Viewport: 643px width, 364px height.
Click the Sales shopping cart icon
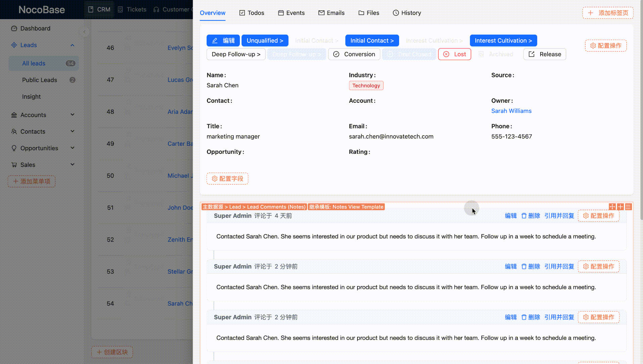(x=14, y=165)
